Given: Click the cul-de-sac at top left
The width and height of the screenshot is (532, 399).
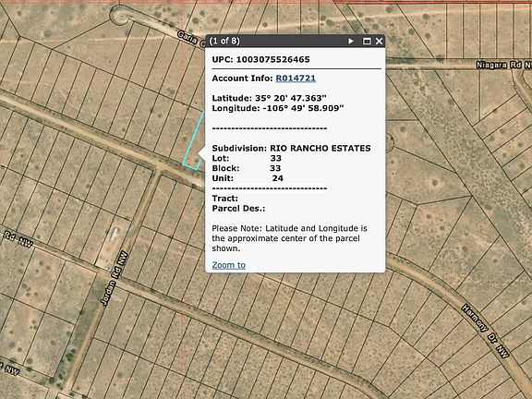Looking at the screenshot, I should pyautogui.click(x=119, y=15).
